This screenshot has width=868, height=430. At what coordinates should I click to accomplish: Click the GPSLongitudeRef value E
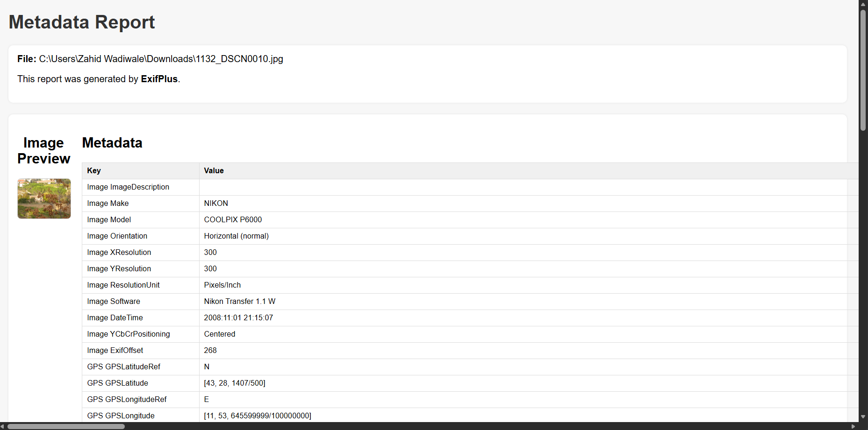click(x=207, y=400)
